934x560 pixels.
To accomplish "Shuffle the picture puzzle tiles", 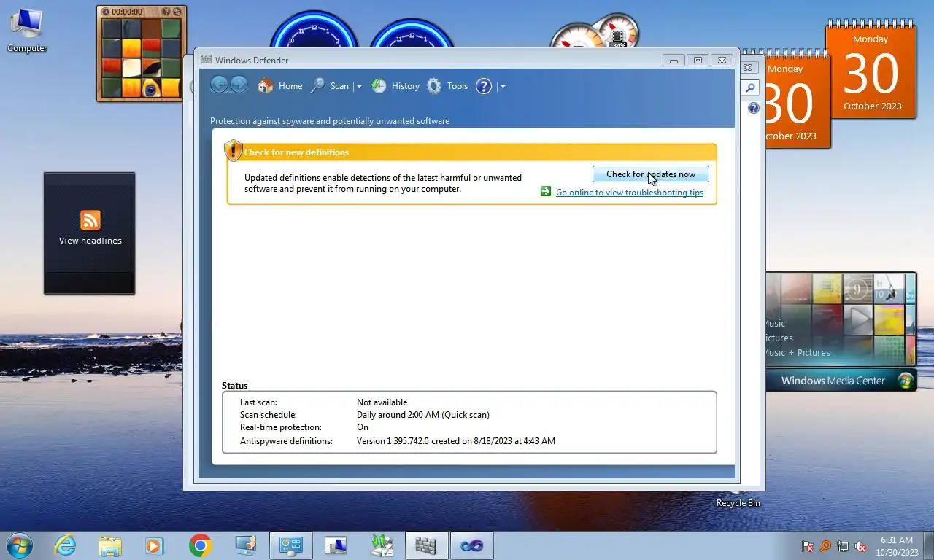I will coord(177,12).
